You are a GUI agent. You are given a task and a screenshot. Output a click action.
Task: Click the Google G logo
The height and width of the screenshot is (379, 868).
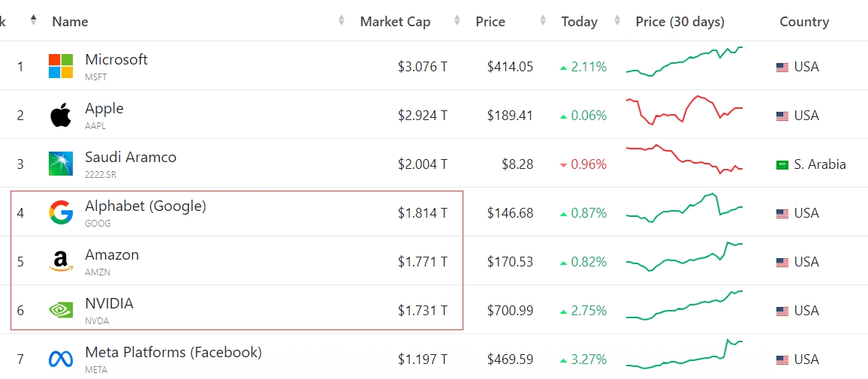point(61,213)
